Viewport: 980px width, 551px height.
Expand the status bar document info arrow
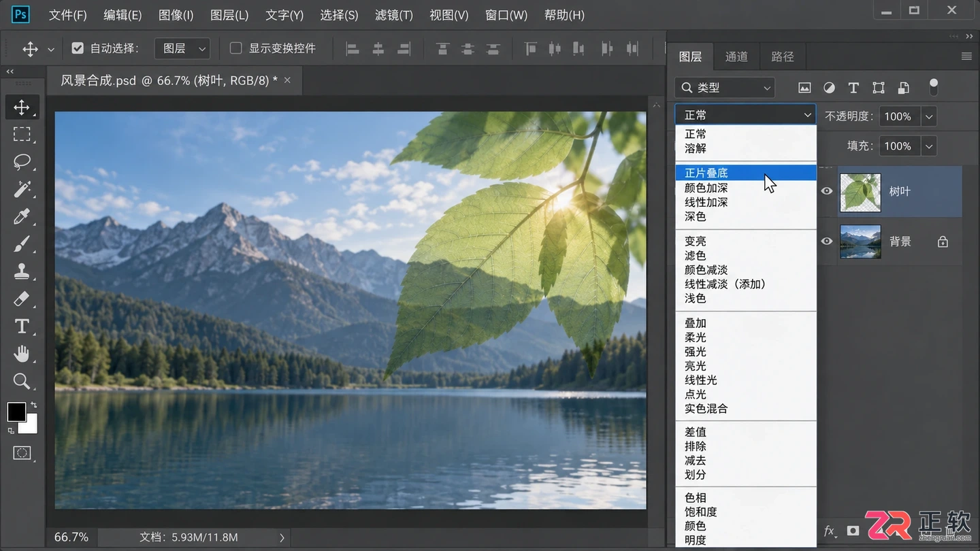282,537
